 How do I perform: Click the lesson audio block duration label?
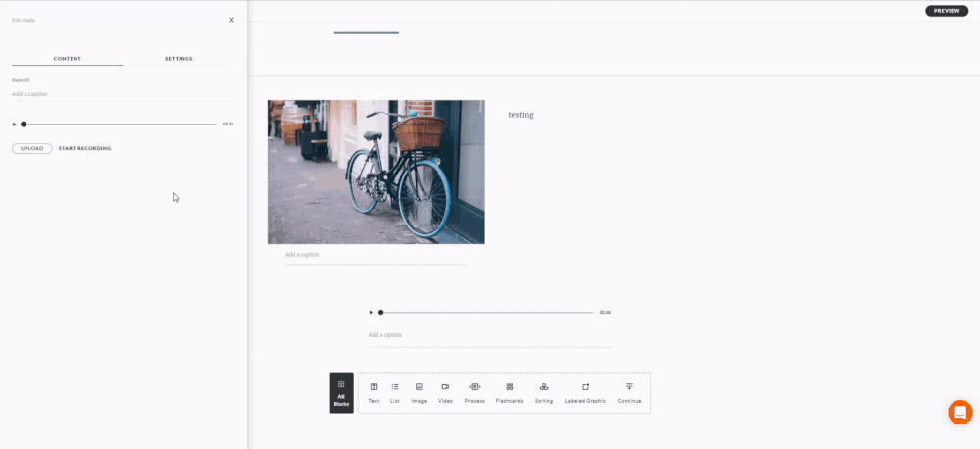(x=605, y=312)
